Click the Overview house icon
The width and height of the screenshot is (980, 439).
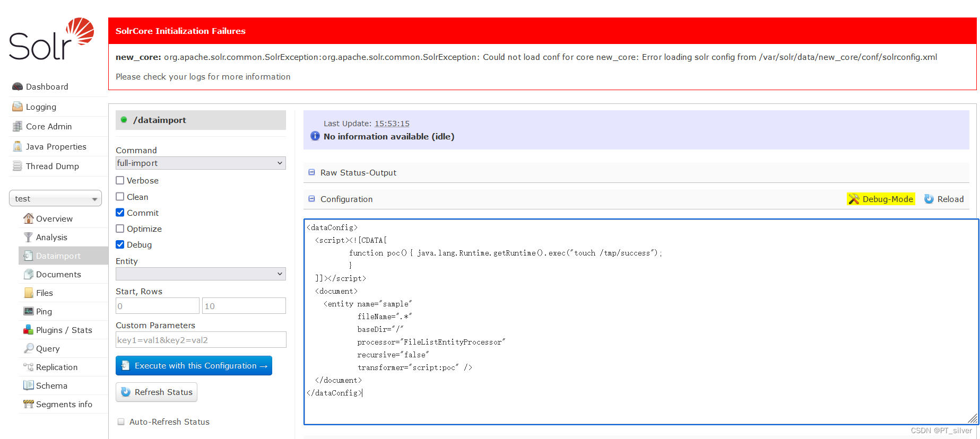pos(29,218)
